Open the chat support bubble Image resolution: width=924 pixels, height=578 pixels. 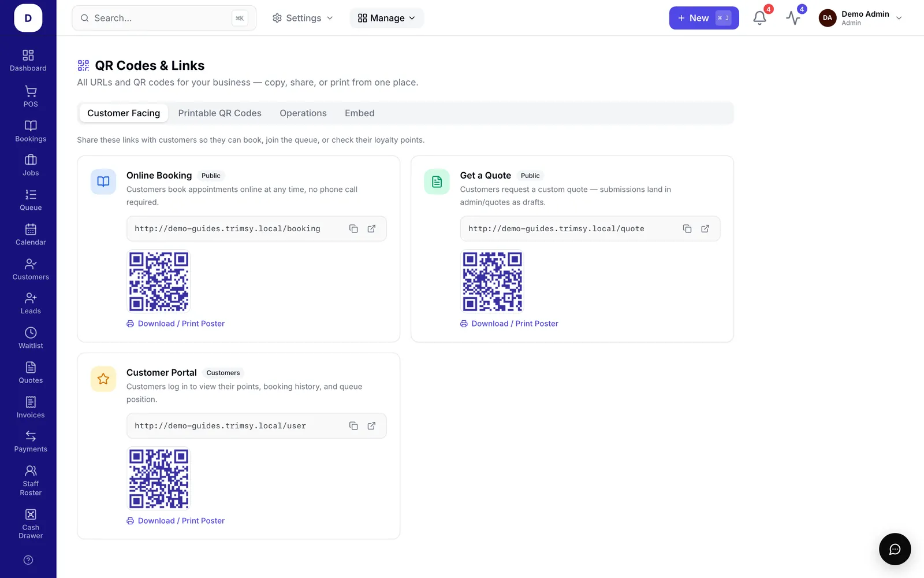[x=895, y=549]
